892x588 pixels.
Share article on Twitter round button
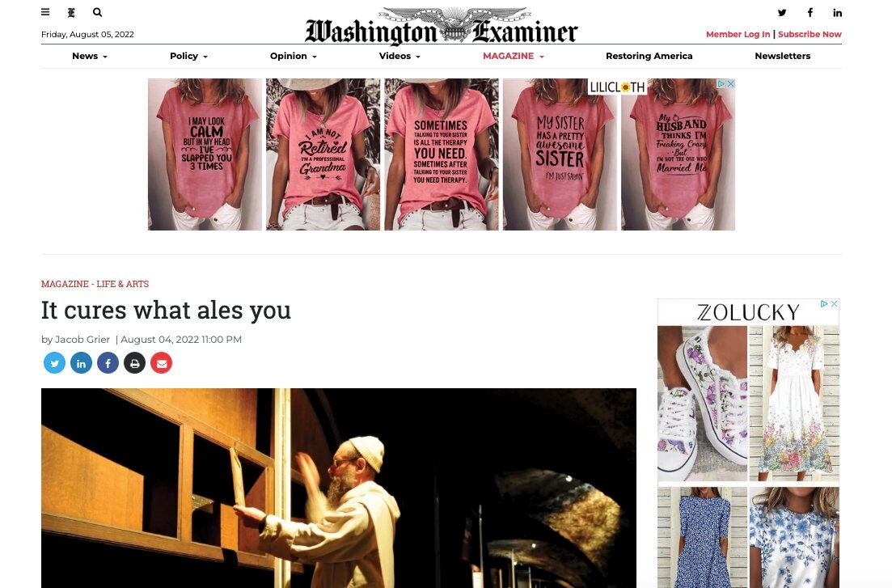point(55,362)
